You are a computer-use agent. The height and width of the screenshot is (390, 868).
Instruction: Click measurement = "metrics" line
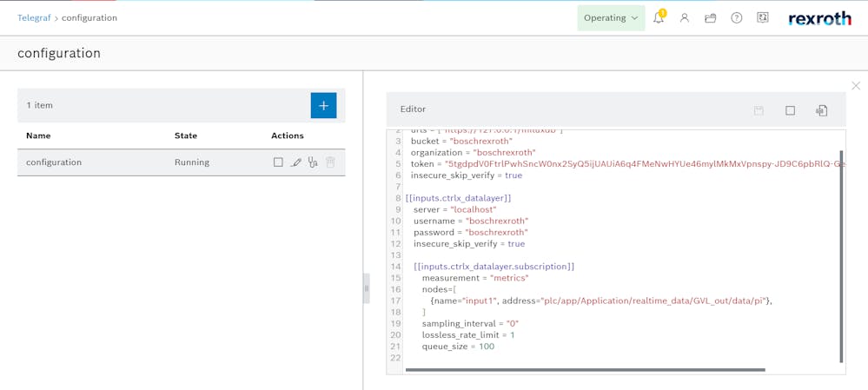[x=475, y=278]
